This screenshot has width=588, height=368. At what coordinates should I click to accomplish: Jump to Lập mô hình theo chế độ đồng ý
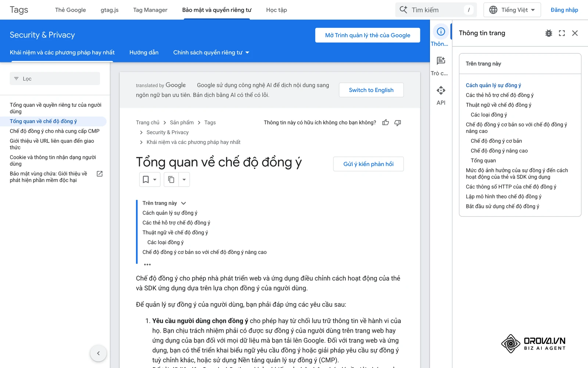tap(503, 197)
